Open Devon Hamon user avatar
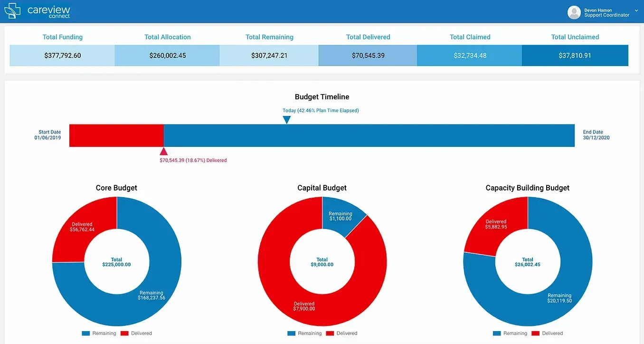 (x=574, y=12)
